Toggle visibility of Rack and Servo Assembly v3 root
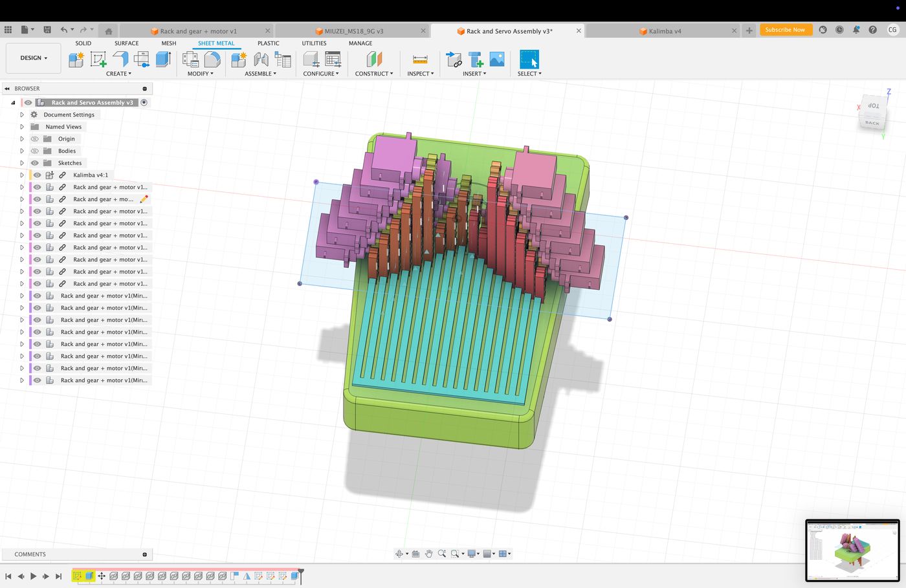Image resolution: width=906 pixels, height=588 pixels. click(x=28, y=102)
